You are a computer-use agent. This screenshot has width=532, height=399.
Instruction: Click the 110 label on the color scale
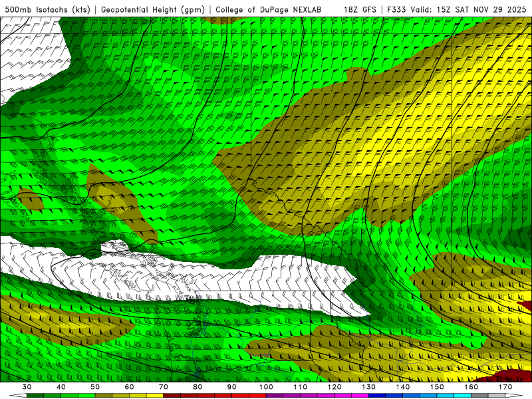click(x=301, y=387)
